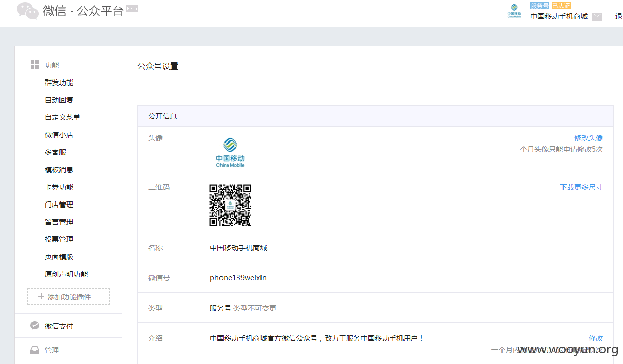
Task: Click the 二维码 row label
Action: 159,187
